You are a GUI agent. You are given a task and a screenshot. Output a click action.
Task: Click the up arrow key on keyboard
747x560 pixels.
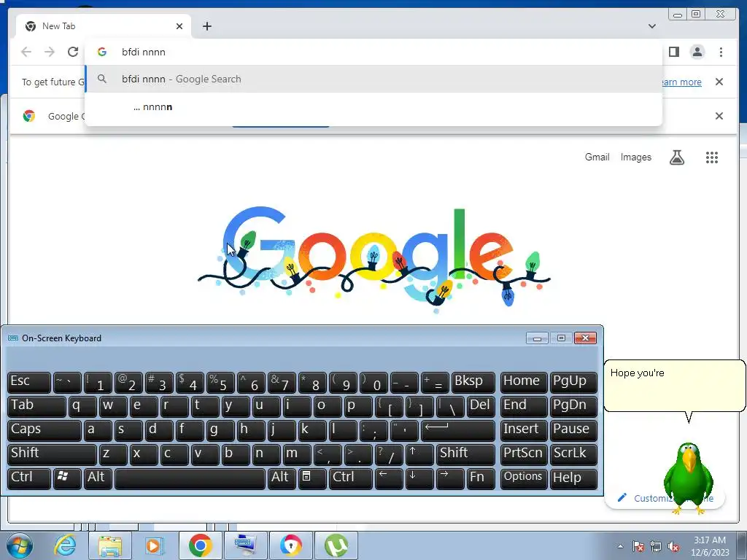click(x=419, y=454)
